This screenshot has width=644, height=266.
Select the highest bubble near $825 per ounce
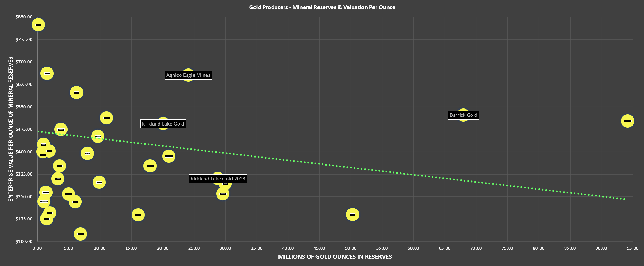tap(38, 25)
